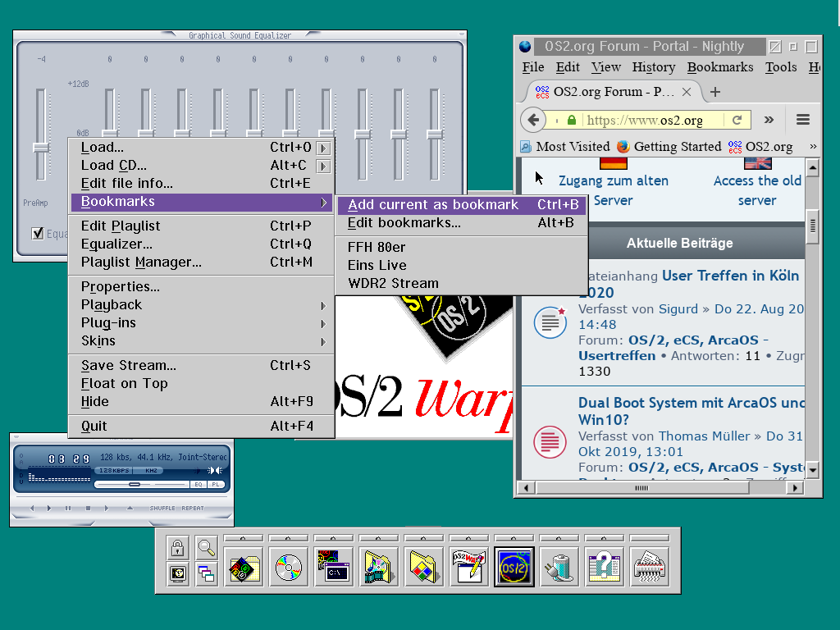The width and height of the screenshot is (840, 630).
Task: Click the highlighted OS/2 icon in the toolbar
Action: tap(514, 567)
